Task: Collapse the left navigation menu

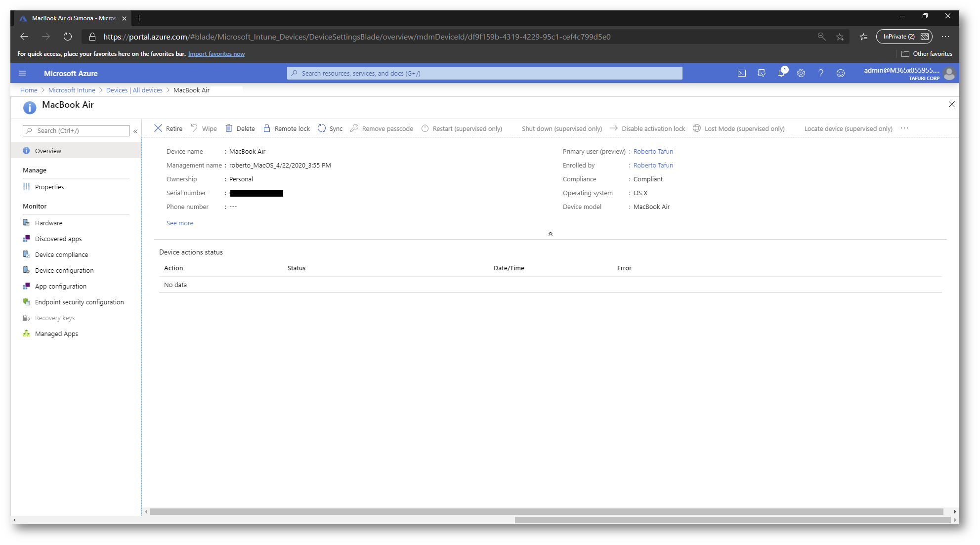Action: click(135, 131)
